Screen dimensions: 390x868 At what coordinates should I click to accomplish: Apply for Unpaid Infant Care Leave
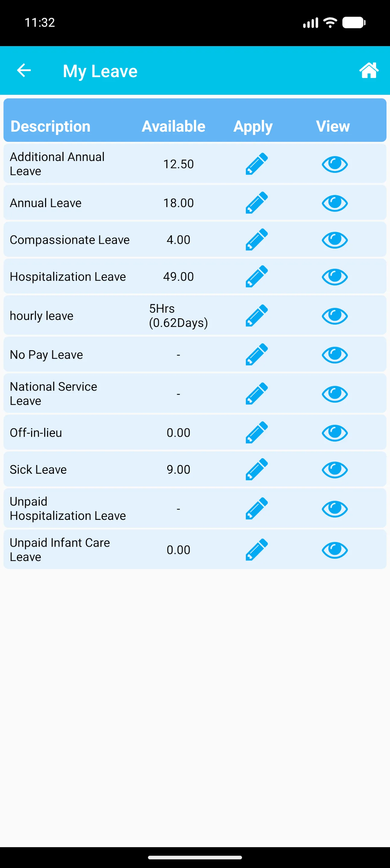(256, 550)
